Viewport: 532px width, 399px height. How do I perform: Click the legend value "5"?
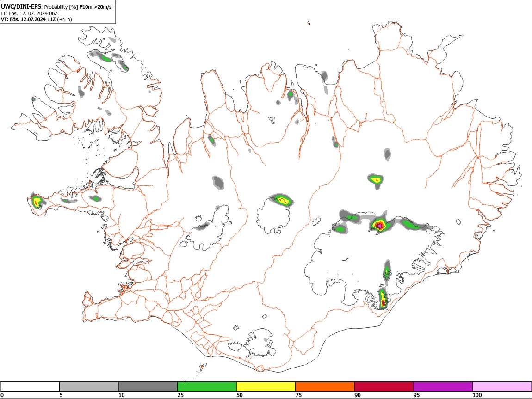click(61, 395)
